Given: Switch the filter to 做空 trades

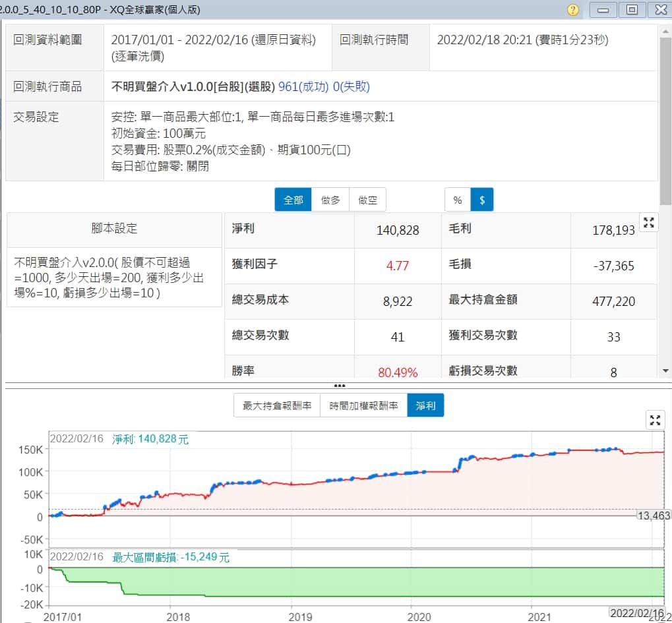Looking at the screenshot, I should (x=367, y=200).
